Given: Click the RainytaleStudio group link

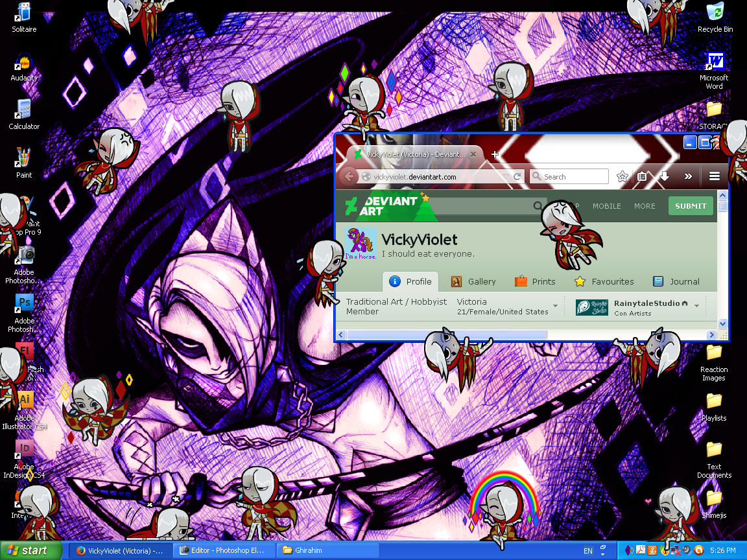Looking at the screenshot, I should click(647, 303).
